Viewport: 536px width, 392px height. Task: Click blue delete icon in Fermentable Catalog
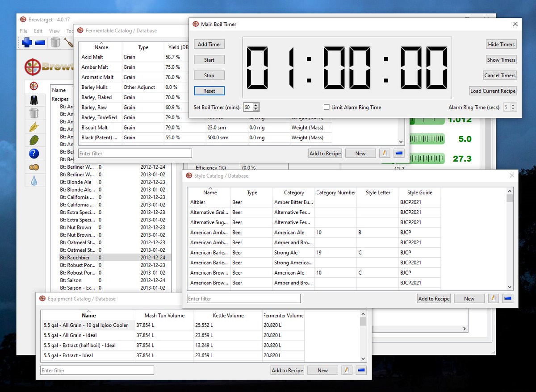399,153
